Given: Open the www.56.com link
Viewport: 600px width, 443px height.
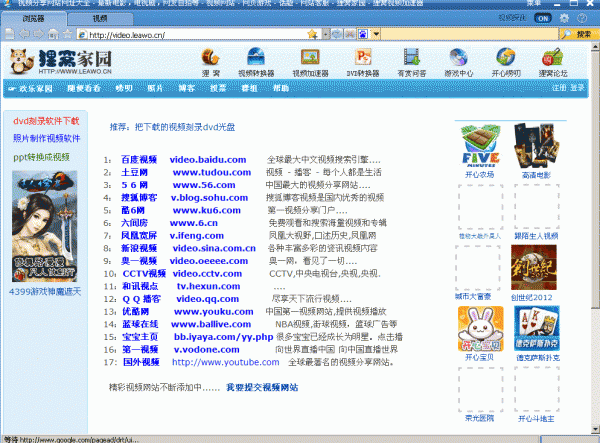Looking at the screenshot, I should [204, 185].
